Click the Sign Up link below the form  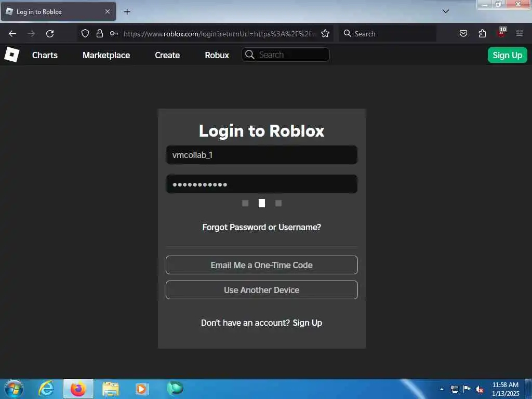click(308, 323)
